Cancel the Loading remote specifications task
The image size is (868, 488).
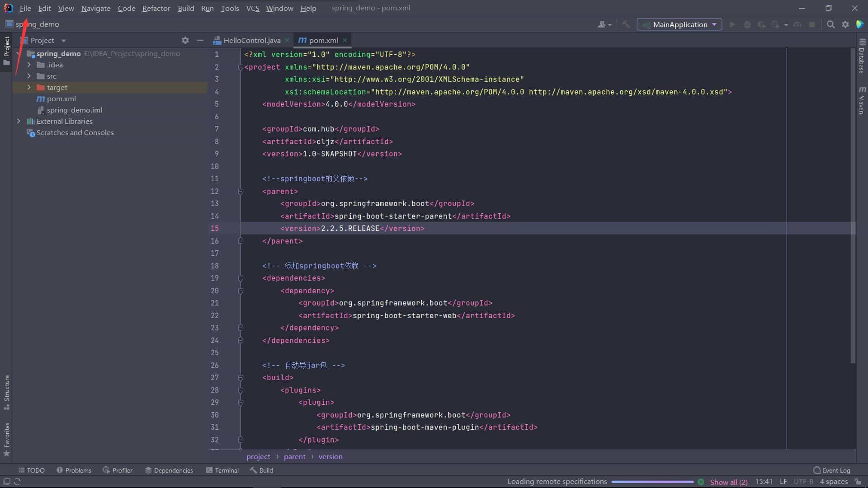coord(701,482)
